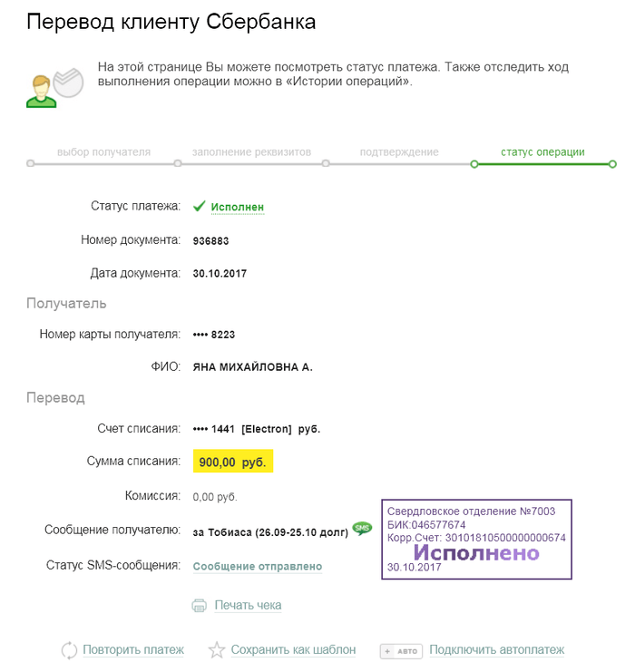The width and height of the screenshot is (635, 672).
Task: Go to выбор получателя step
Action: click(x=103, y=152)
